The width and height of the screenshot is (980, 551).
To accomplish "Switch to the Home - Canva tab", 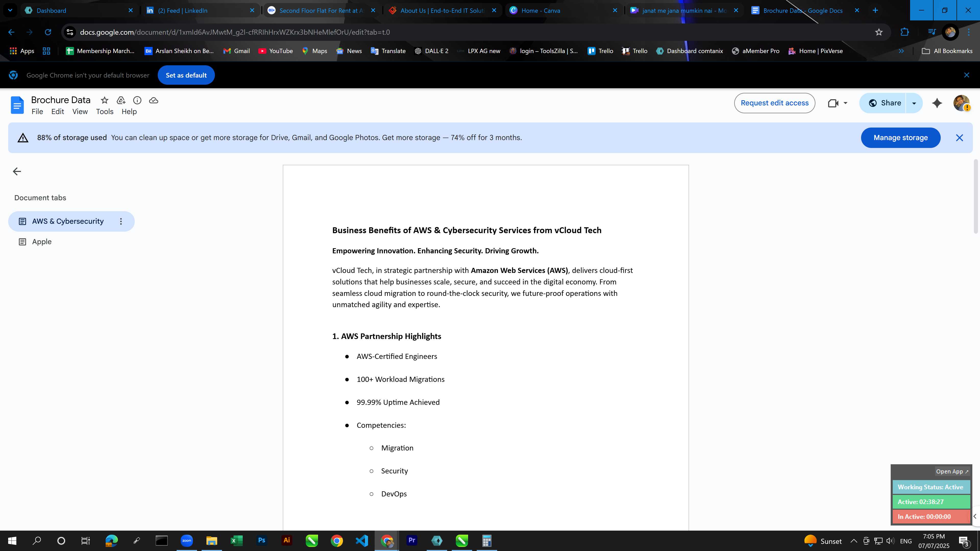I will (563, 10).
